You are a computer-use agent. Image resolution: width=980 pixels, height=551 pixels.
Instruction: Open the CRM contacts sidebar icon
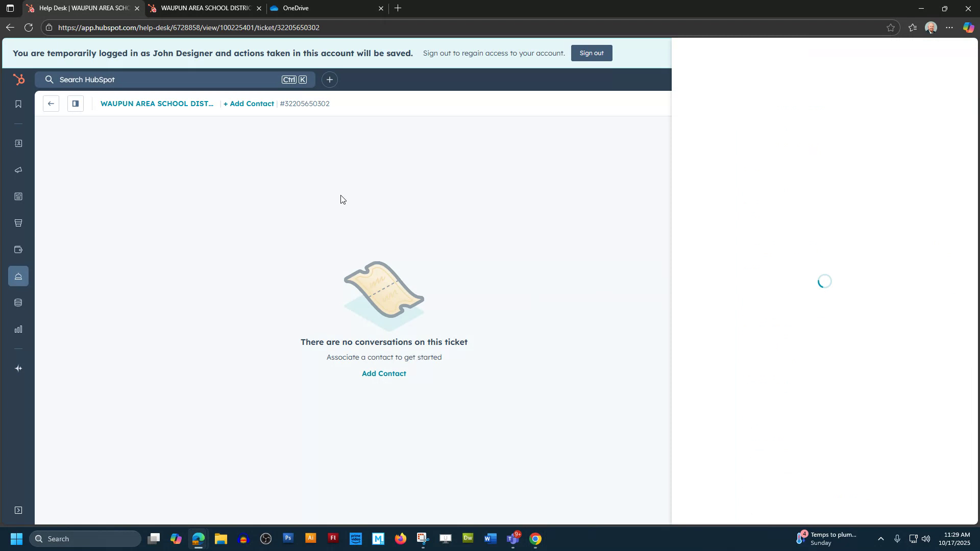(x=18, y=143)
